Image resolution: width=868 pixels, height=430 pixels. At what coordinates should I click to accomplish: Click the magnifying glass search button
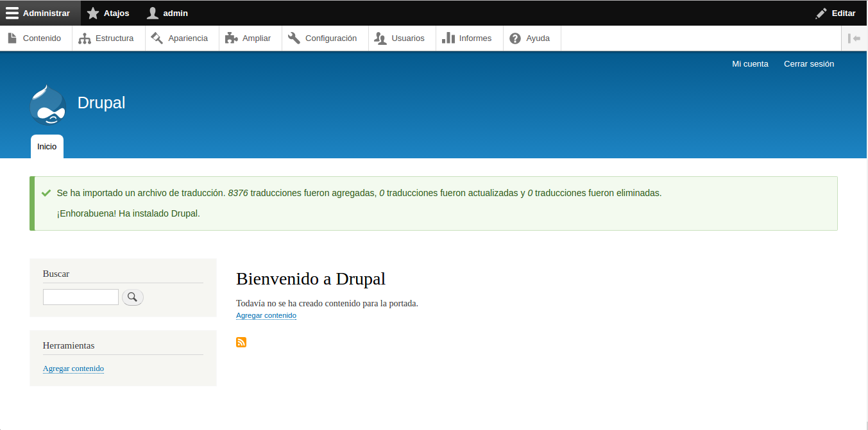click(x=133, y=297)
